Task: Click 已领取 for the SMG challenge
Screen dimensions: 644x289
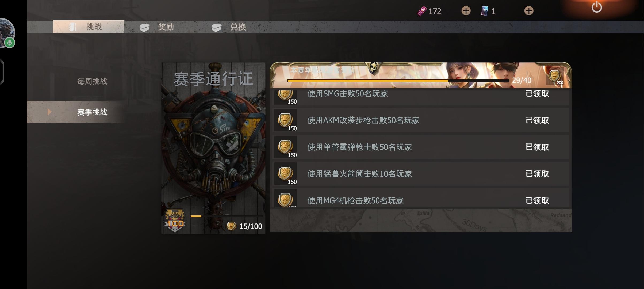Action: pos(537,94)
